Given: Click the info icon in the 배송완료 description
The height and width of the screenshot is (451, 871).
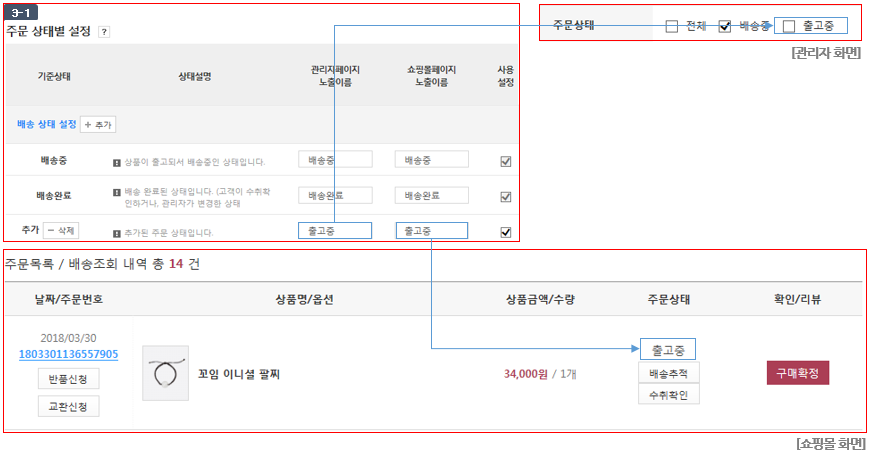Looking at the screenshot, I should [117, 192].
